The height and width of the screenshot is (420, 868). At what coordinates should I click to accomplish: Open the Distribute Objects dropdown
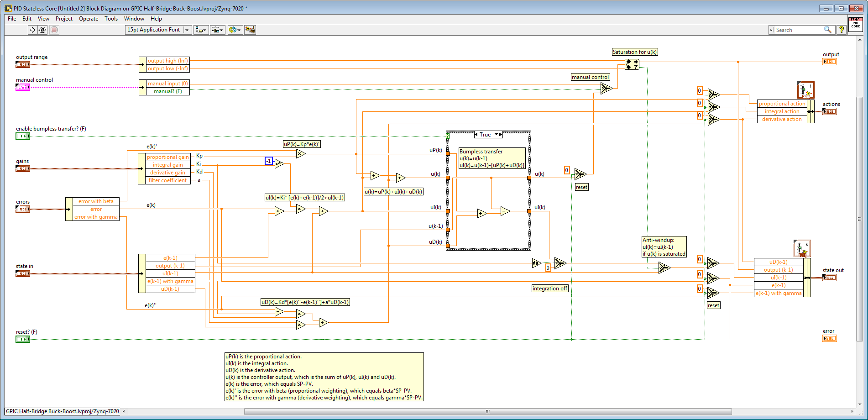217,30
